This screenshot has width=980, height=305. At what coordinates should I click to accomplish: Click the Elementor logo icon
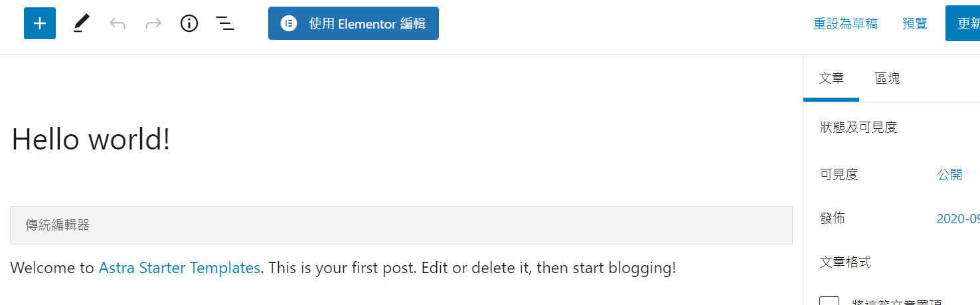click(x=289, y=24)
